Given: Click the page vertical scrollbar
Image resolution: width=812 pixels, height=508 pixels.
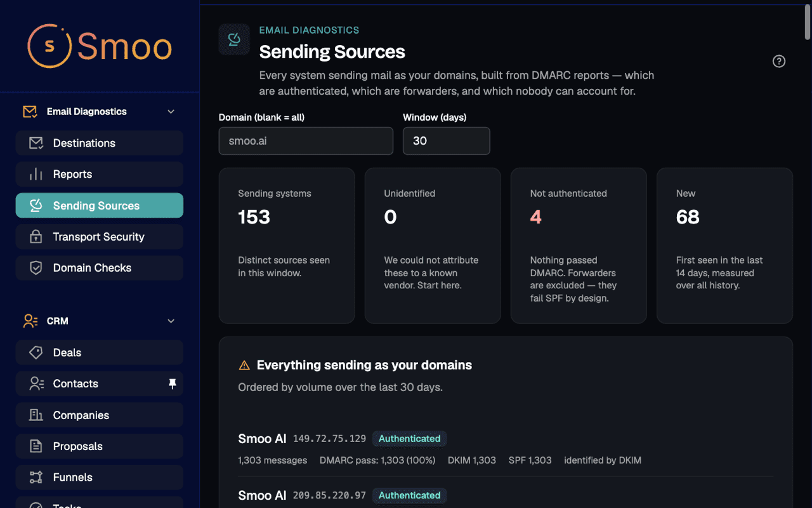Looking at the screenshot, I should (808, 22).
